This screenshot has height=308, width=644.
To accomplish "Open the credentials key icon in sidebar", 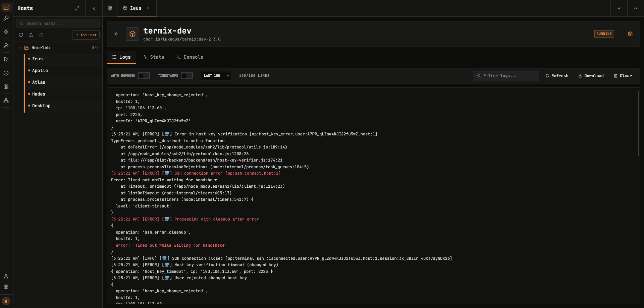I will coord(6,18).
